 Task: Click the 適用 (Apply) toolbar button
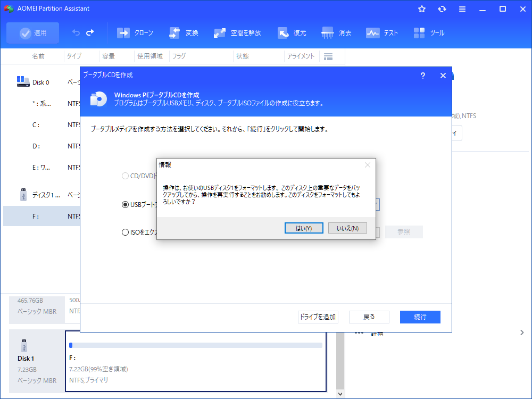tap(32, 33)
